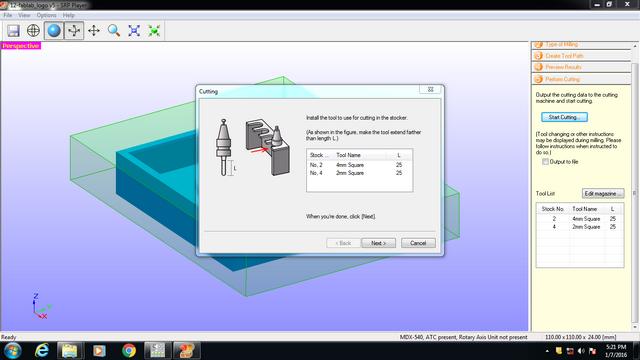Select the pan (four arrows) tool

coord(94,31)
